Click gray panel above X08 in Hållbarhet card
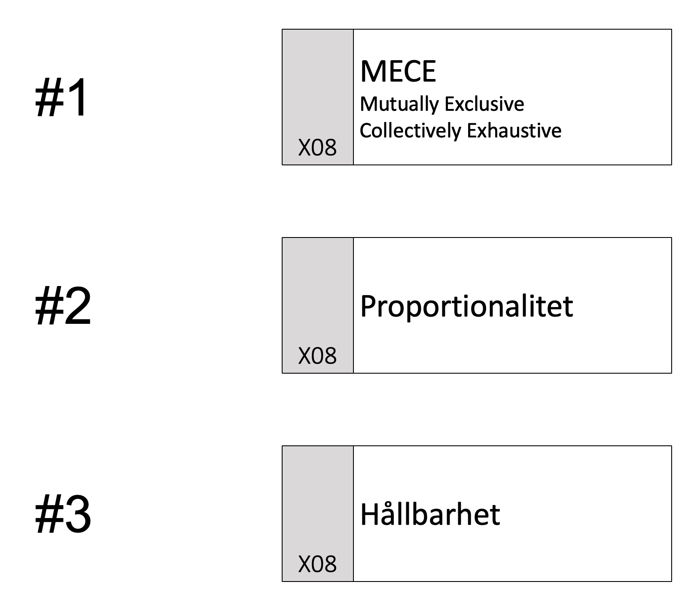This screenshot has height=609, width=700. [x=318, y=498]
